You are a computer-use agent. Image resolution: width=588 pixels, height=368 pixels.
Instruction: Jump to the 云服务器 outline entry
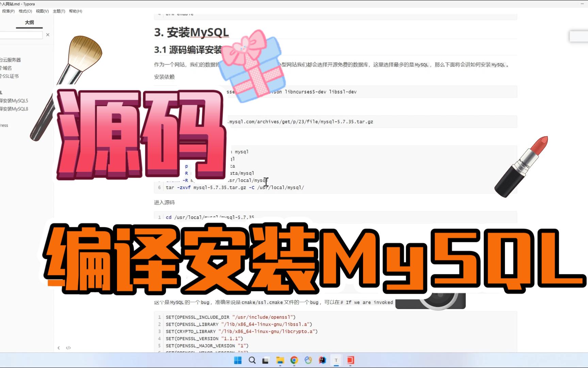point(11,60)
